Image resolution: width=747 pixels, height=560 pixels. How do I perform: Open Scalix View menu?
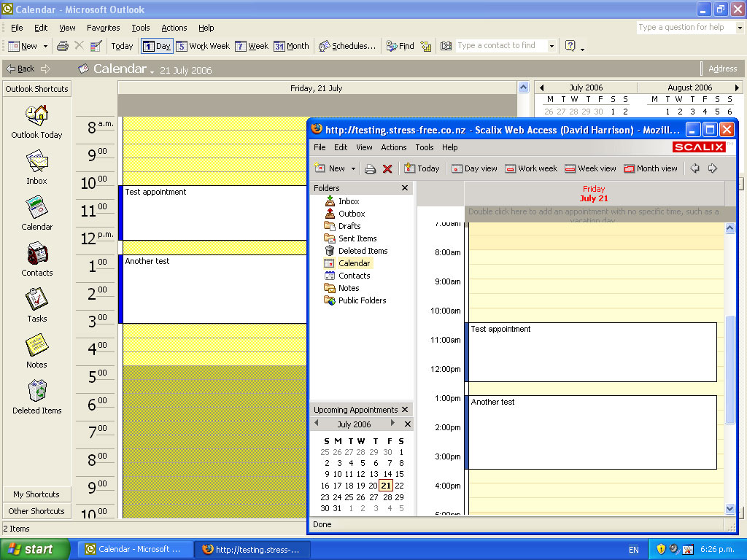click(364, 147)
